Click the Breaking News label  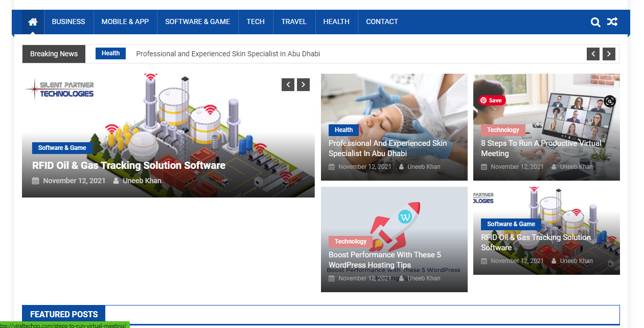[x=54, y=54]
